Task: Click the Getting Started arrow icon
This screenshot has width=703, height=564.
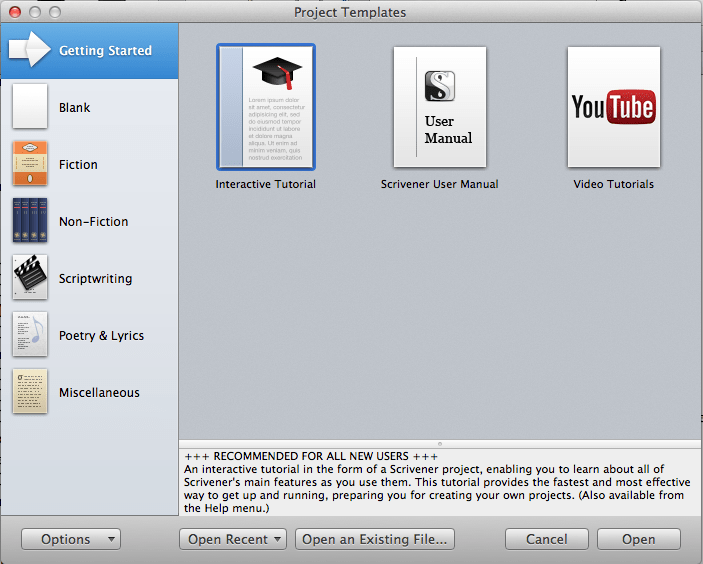Action: coord(30,49)
